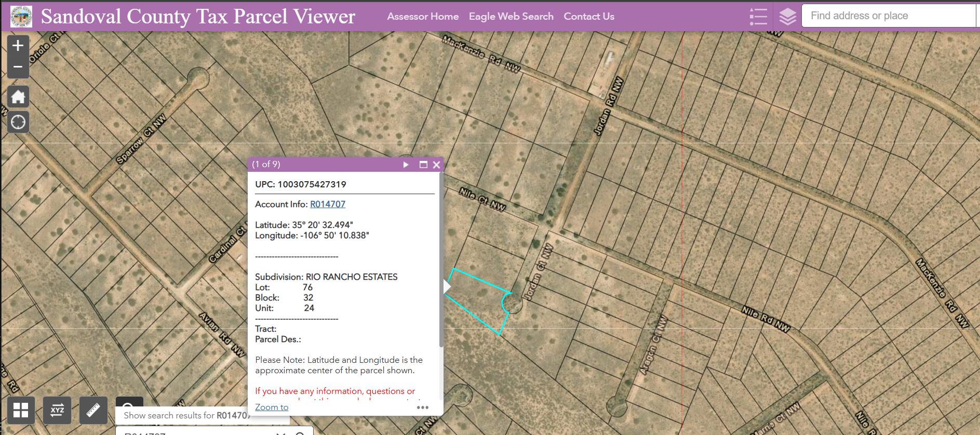
Task: Open the XYZ coordinate conversion widget
Action: (57, 410)
